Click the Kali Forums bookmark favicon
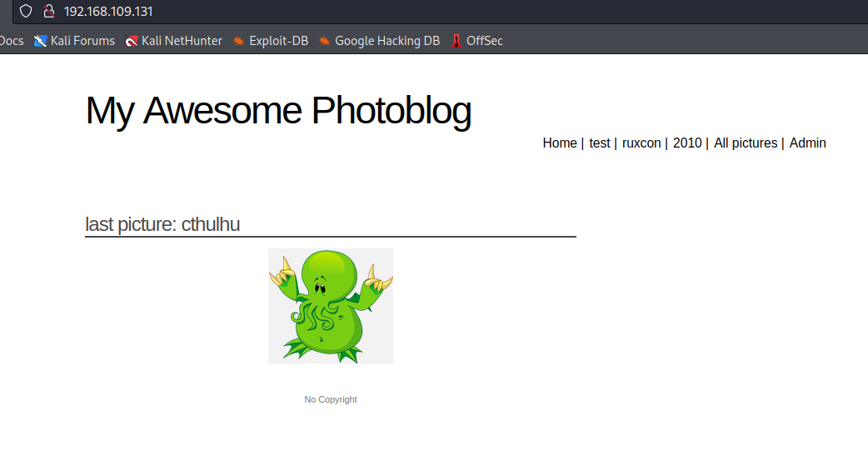868x476 pixels. pos(40,41)
